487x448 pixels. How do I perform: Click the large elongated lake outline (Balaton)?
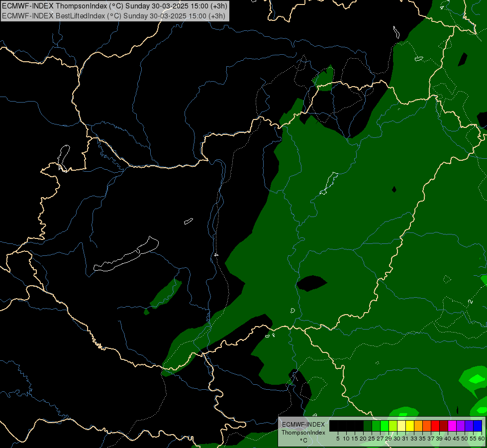tap(126, 254)
